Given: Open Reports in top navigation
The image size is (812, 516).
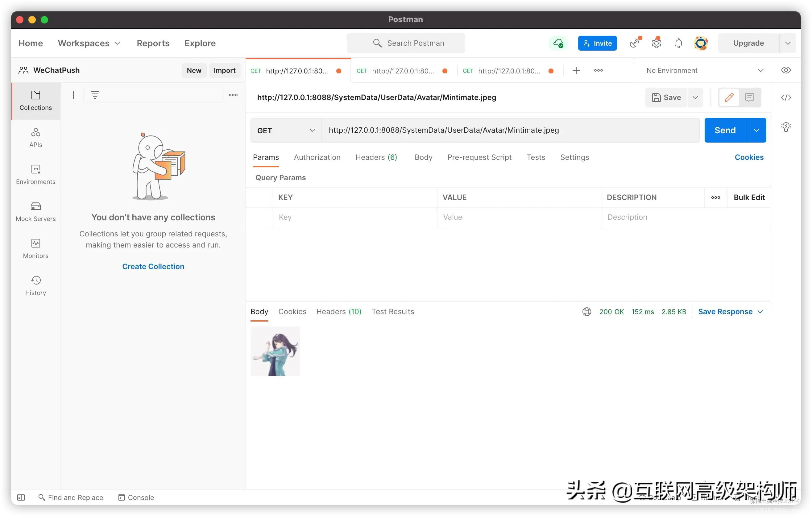Looking at the screenshot, I should point(153,43).
